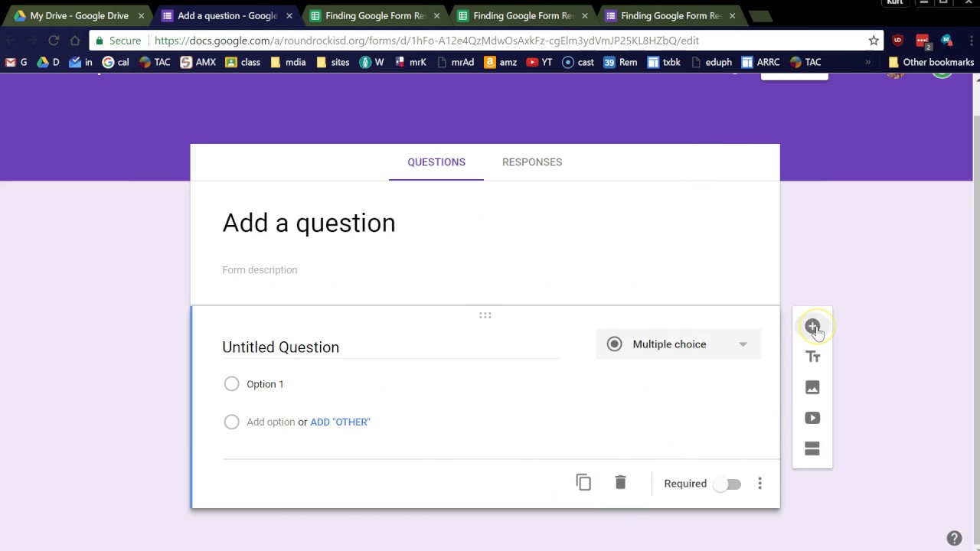Expand the bookmarks overflow chevron
Screen dimensions: 980x551
(x=867, y=62)
